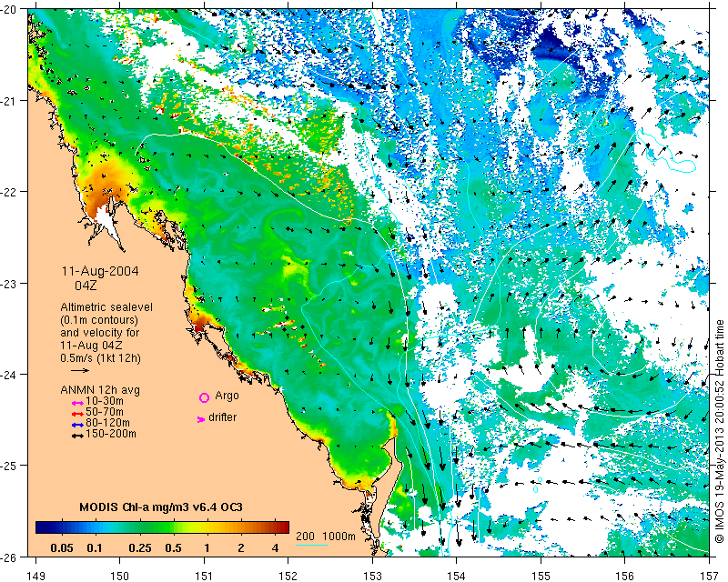This screenshot has height=582, width=728.
Task: Click the date text 11-Aug-2004
Action: 100,271
